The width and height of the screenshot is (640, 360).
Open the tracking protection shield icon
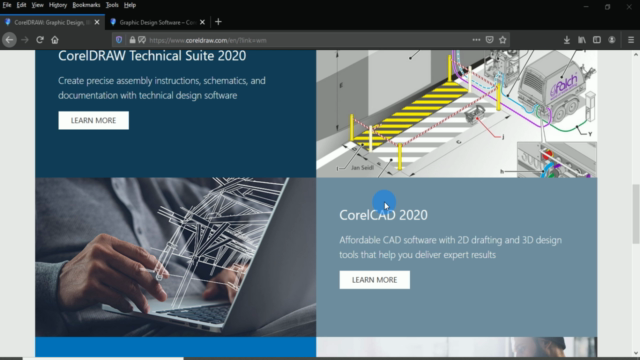click(x=119, y=40)
